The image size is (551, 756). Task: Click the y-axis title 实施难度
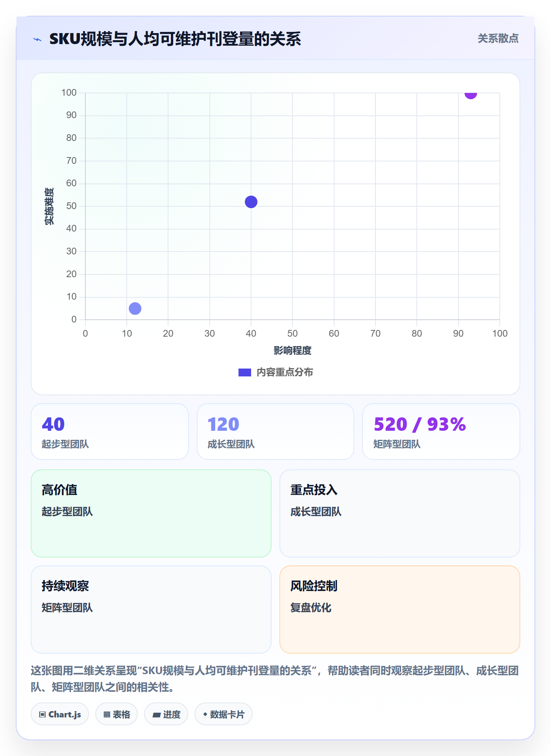[x=49, y=206]
